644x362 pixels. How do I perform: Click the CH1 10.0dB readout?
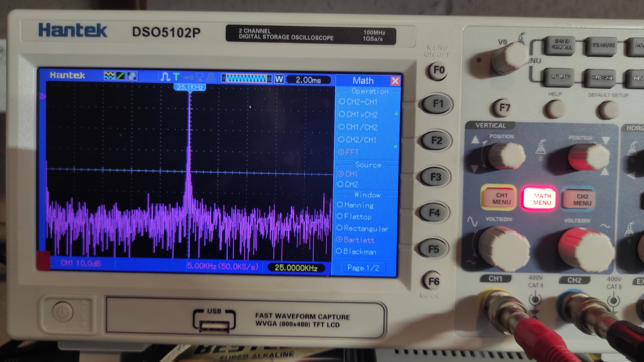pos(81,263)
